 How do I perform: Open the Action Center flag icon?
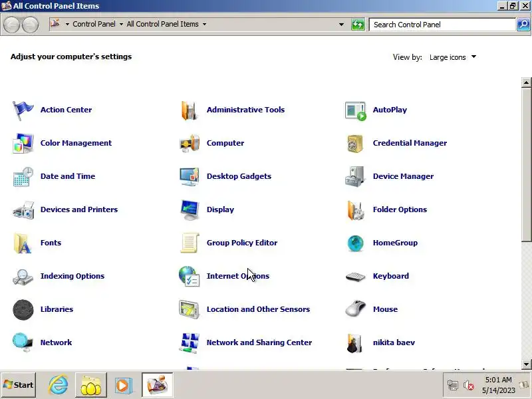tap(23, 110)
